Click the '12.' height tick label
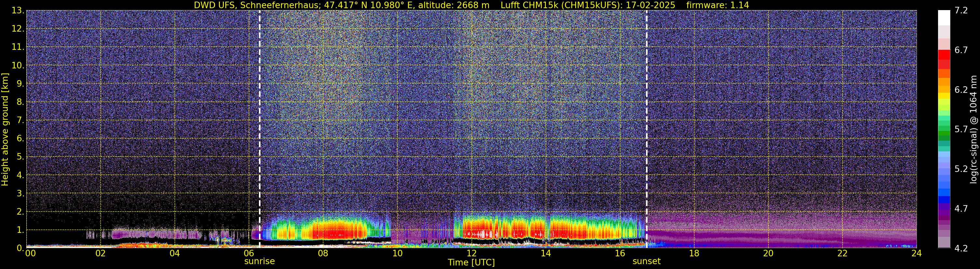The image size is (980, 269). (x=18, y=29)
